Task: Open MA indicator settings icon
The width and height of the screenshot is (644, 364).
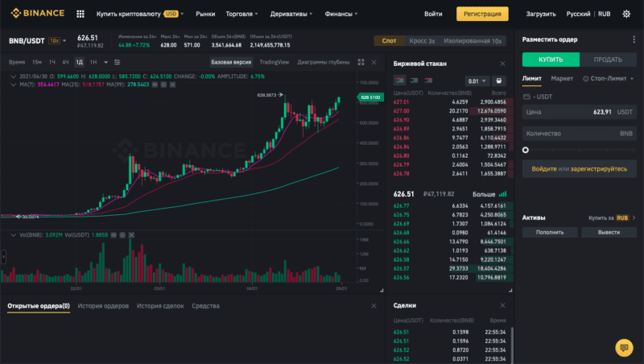Action: 163,85
